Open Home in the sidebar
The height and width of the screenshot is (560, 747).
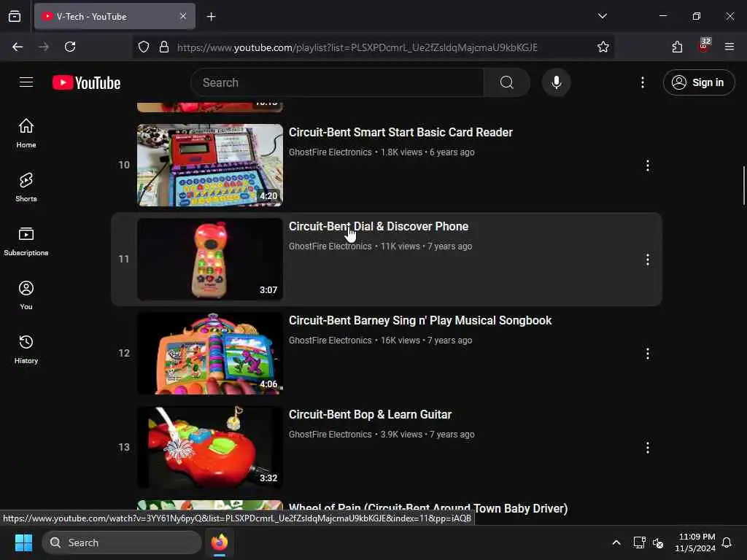(26, 133)
